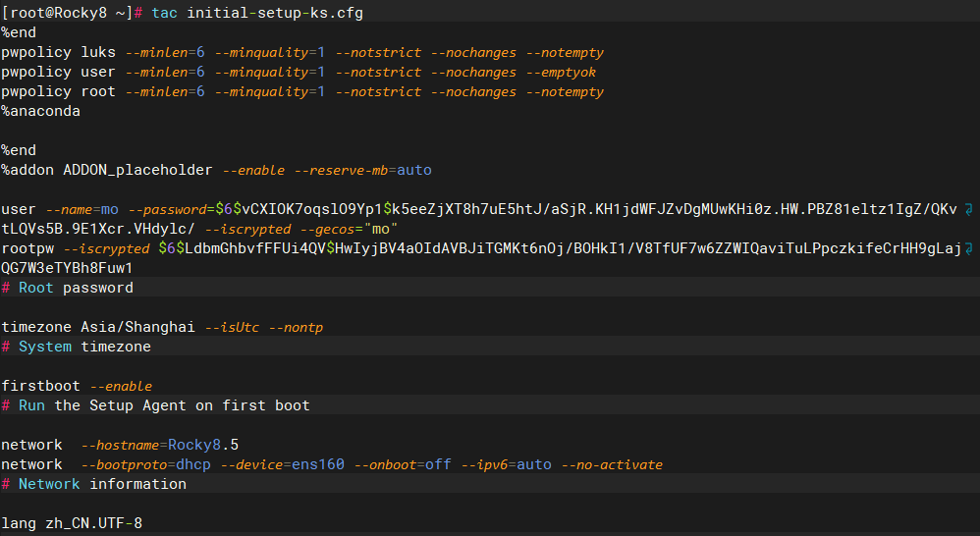Click the line-wrap arrow after the user password line

(x=969, y=209)
